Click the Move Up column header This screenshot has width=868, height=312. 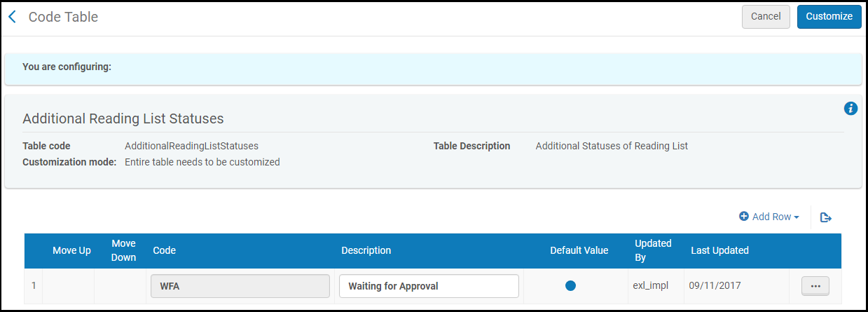coord(71,250)
